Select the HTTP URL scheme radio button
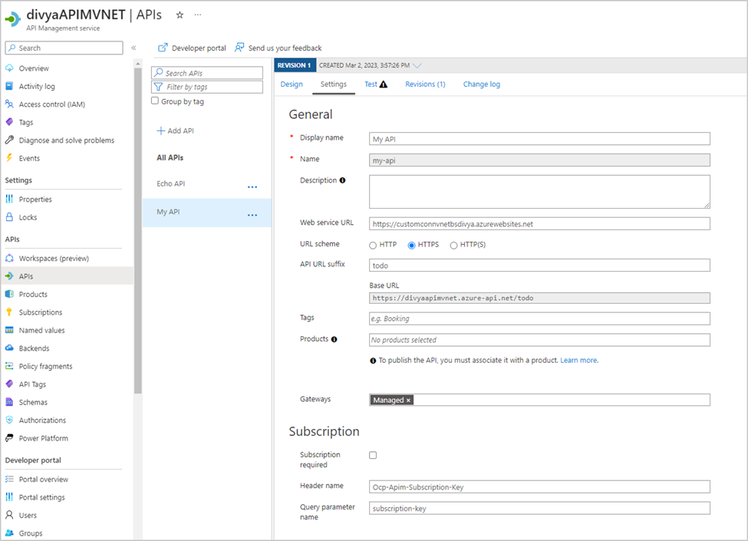The height and width of the screenshot is (541, 748). 373,245
